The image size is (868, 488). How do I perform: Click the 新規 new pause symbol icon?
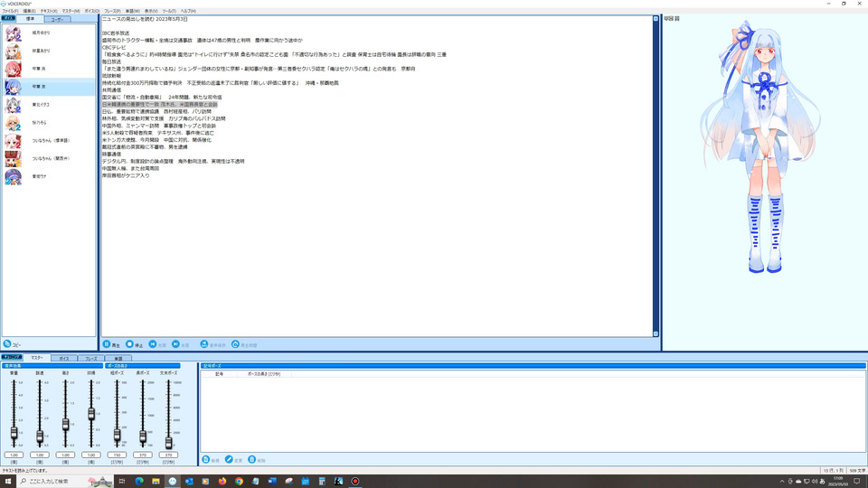[x=206, y=459]
